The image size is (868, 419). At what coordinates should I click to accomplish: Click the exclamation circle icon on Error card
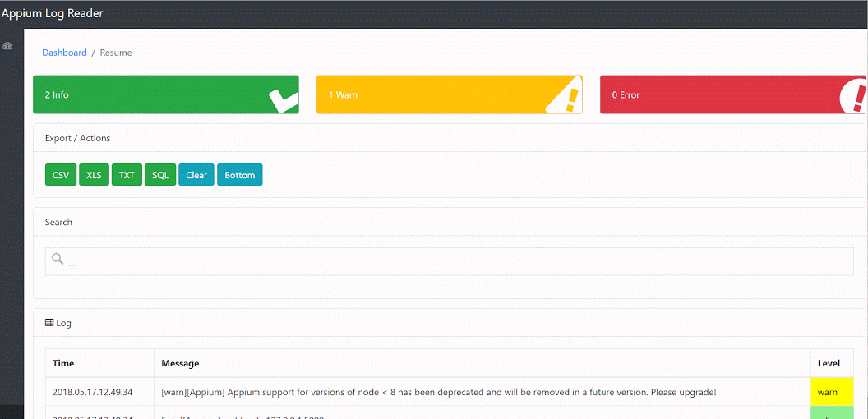click(x=853, y=96)
